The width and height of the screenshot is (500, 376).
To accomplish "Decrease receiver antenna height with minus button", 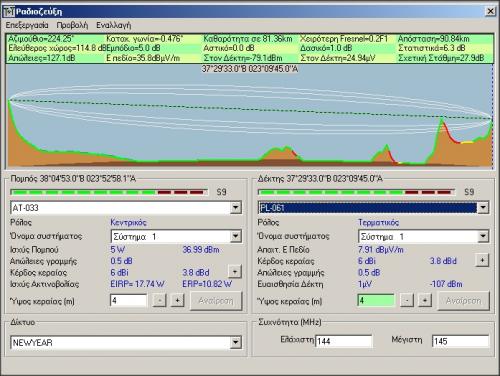I will pos(407,301).
